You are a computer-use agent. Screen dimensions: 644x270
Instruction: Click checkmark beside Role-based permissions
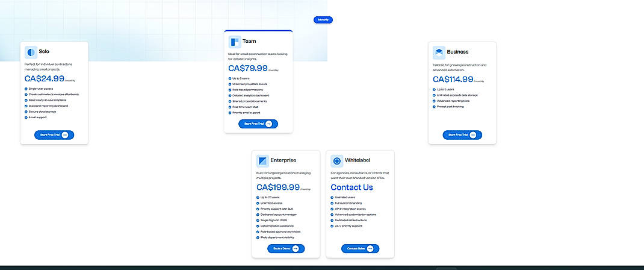(229, 90)
